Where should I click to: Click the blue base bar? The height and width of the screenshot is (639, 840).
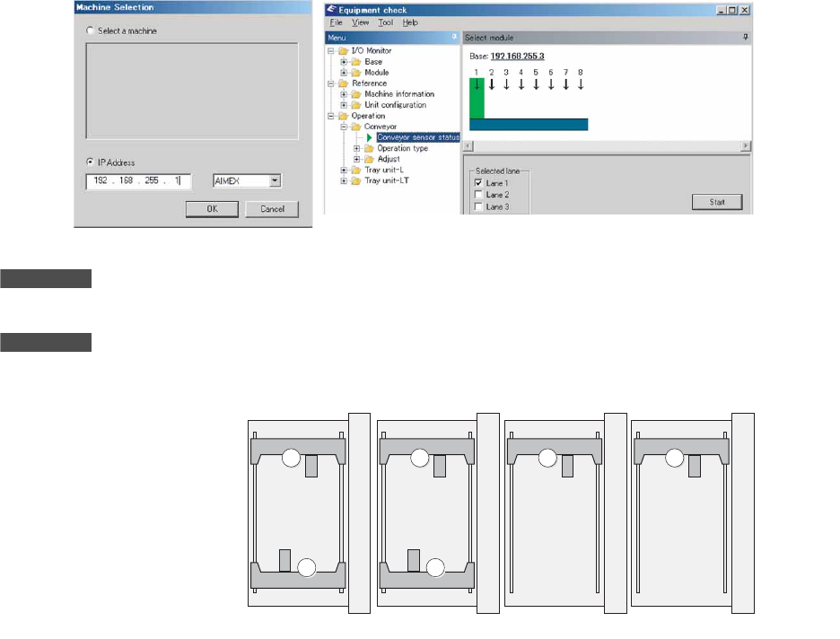(x=529, y=124)
